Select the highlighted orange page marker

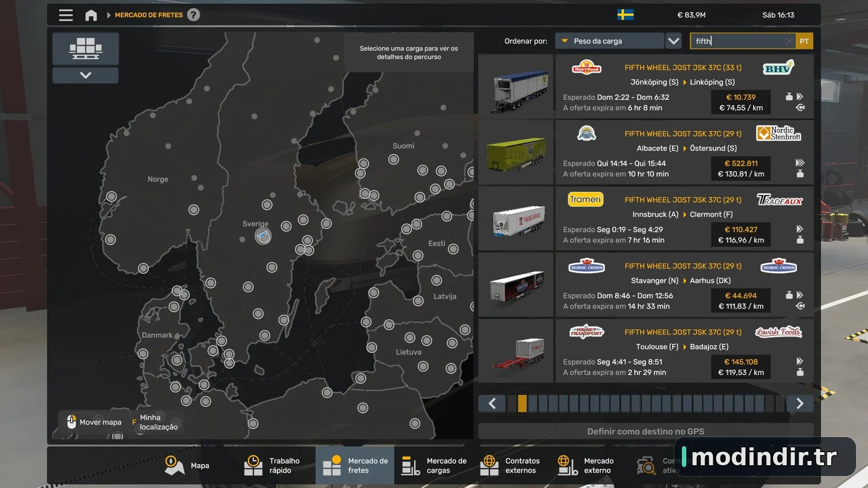(522, 403)
